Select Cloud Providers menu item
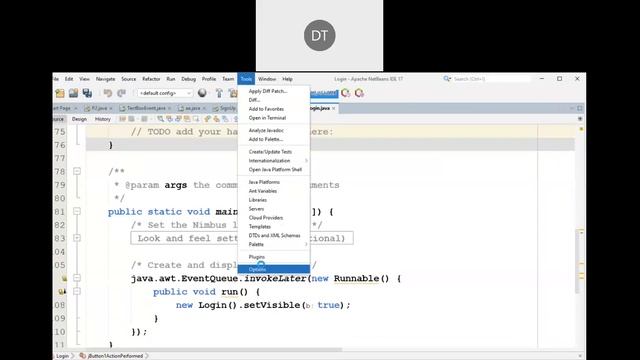This screenshot has height=360, width=640. click(x=273, y=218)
